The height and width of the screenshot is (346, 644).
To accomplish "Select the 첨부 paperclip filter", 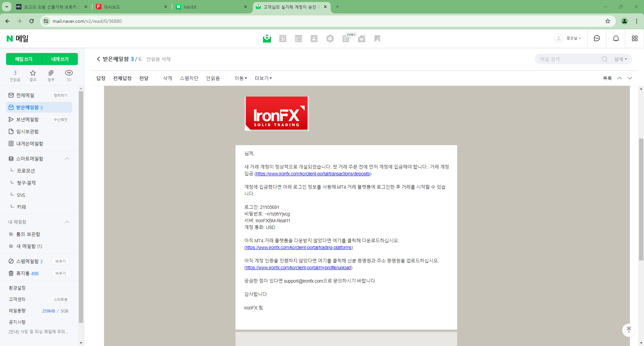I will [x=51, y=75].
